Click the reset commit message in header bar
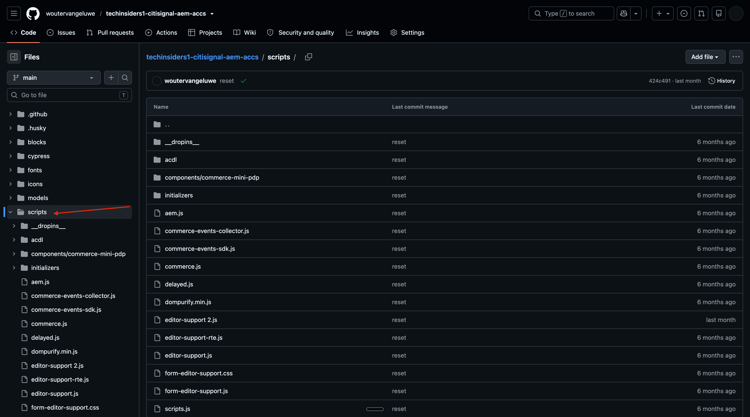 [x=227, y=81]
